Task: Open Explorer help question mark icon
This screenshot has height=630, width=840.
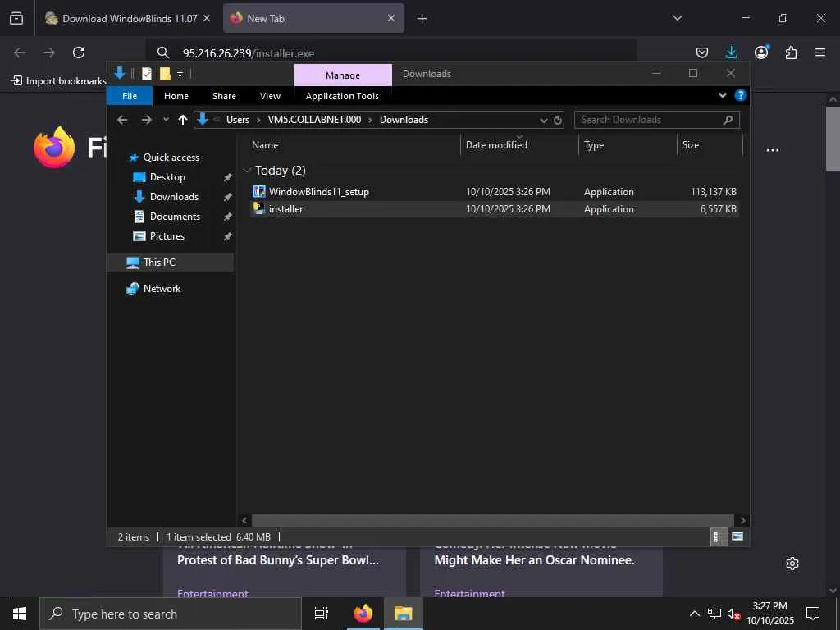Action: 741,95
